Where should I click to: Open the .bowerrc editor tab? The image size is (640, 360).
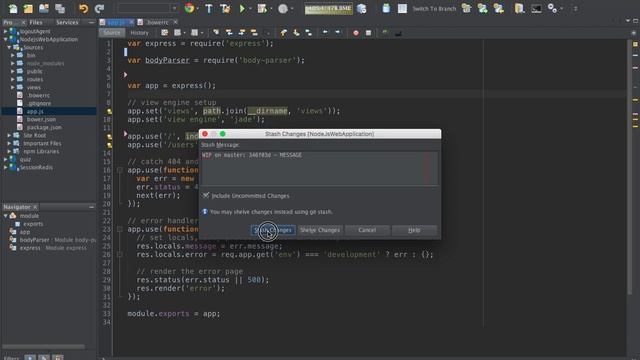[x=157, y=22]
